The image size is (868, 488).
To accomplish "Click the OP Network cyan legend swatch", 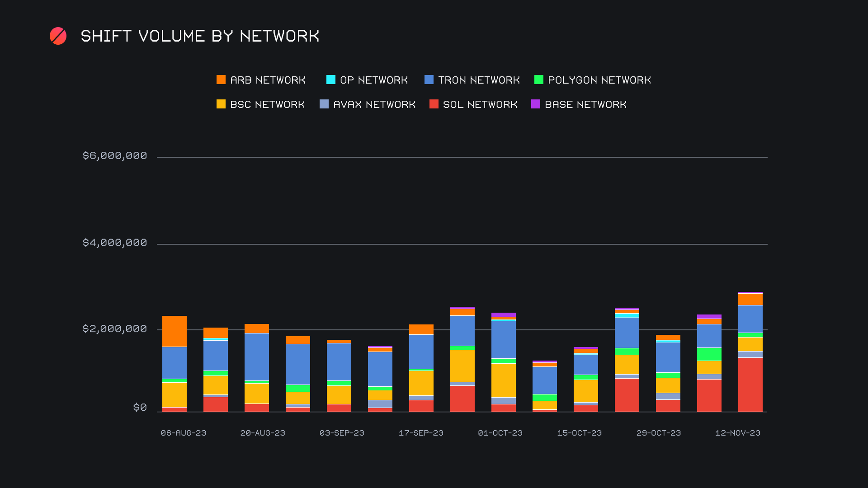I will [x=330, y=80].
